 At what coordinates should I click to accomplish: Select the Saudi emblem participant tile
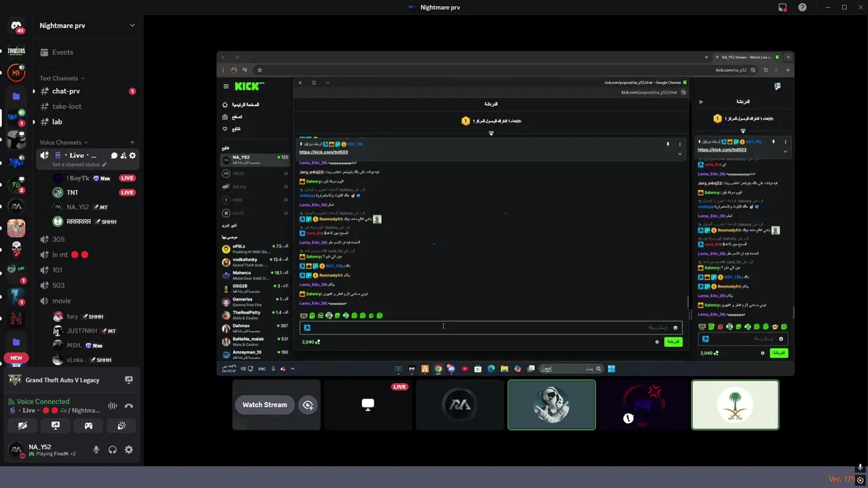coord(735,405)
